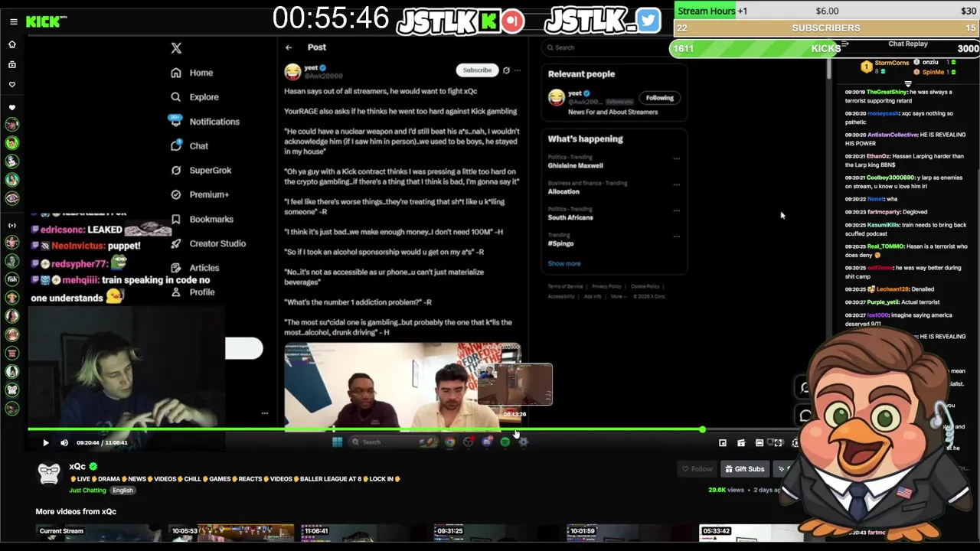Open Articles in X sidebar
The width and height of the screenshot is (980, 551).
[195, 268]
